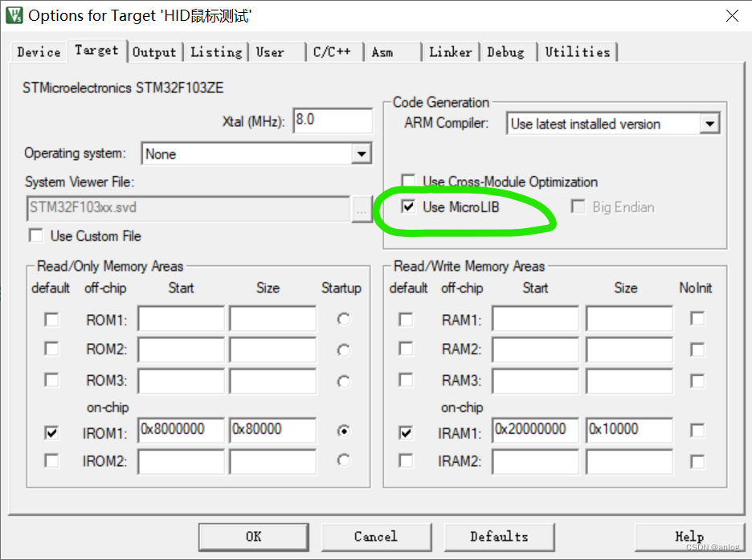Screen dimensions: 752x560
Task: Toggle Use Cross-Module Optimization checkbox
Action: point(408,181)
